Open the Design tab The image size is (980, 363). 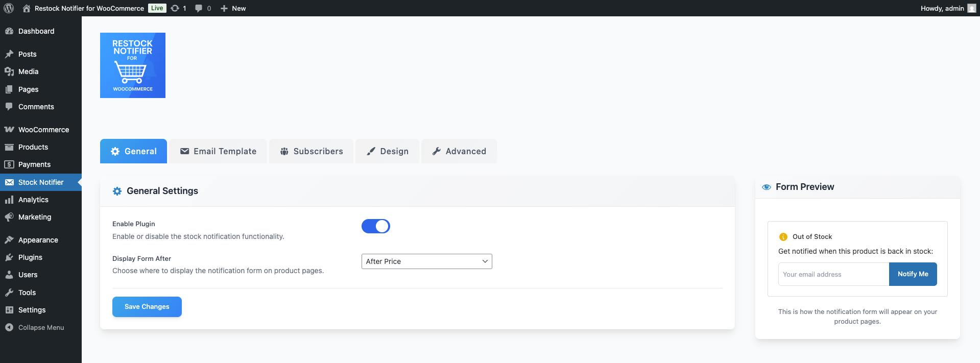[x=388, y=151]
